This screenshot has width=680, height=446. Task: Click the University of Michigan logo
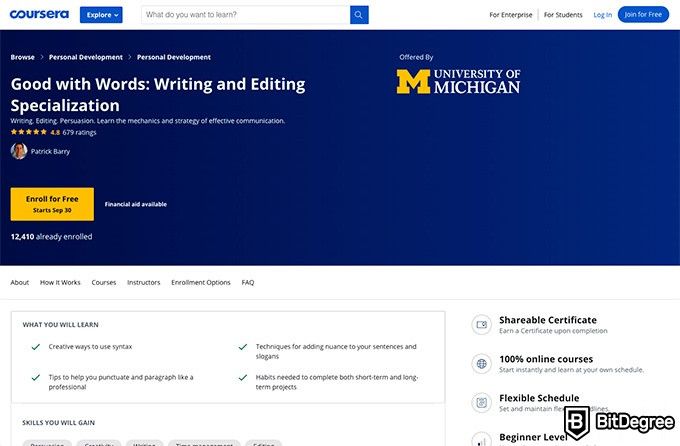pos(458,81)
